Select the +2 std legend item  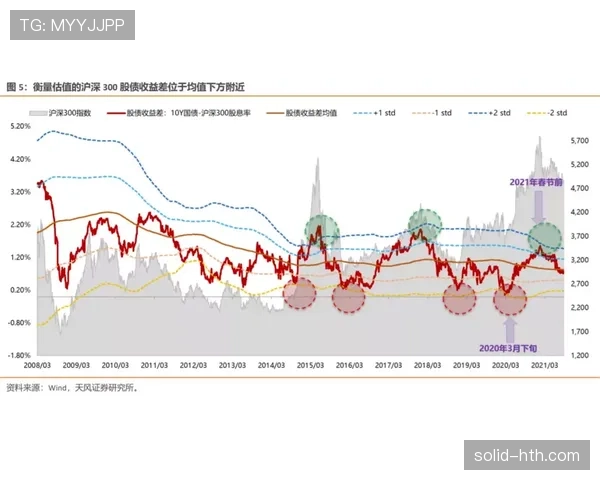pos(491,113)
